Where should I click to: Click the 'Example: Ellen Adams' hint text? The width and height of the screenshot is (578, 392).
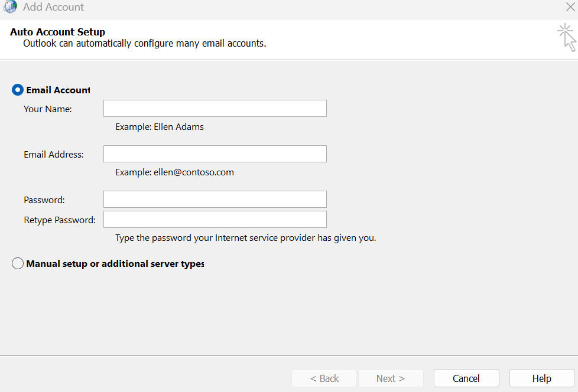click(x=159, y=127)
